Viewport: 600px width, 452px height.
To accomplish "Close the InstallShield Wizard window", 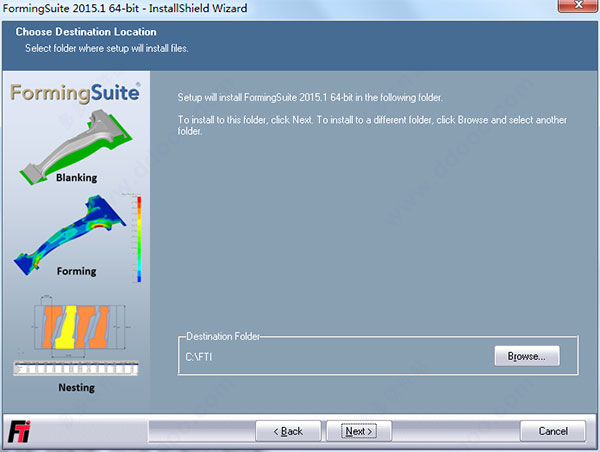I will point(578,5).
